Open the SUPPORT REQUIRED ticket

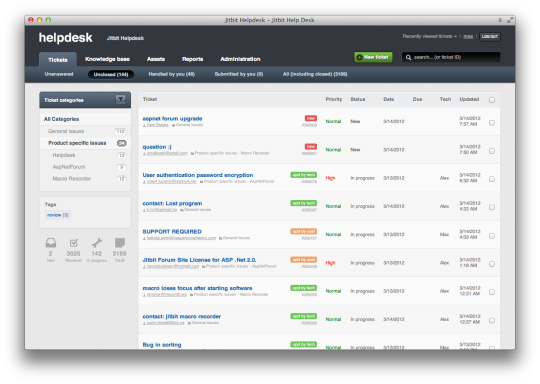coord(172,231)
